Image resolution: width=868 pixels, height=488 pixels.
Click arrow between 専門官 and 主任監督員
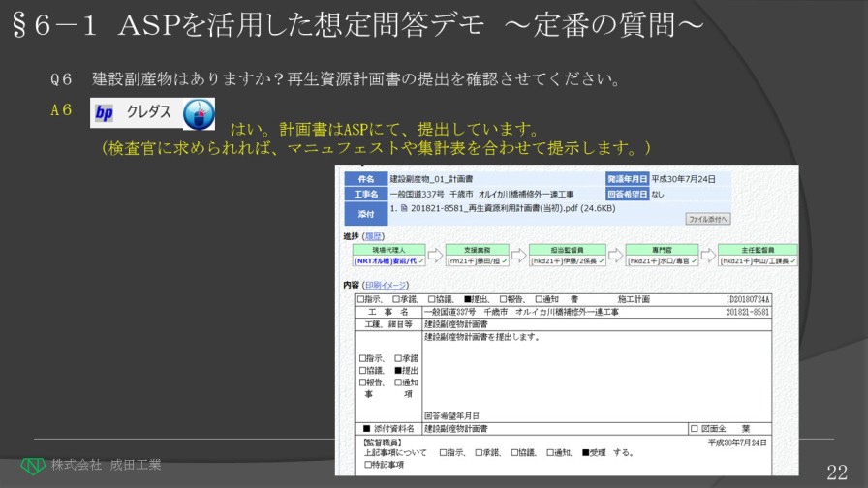[708, 256]
